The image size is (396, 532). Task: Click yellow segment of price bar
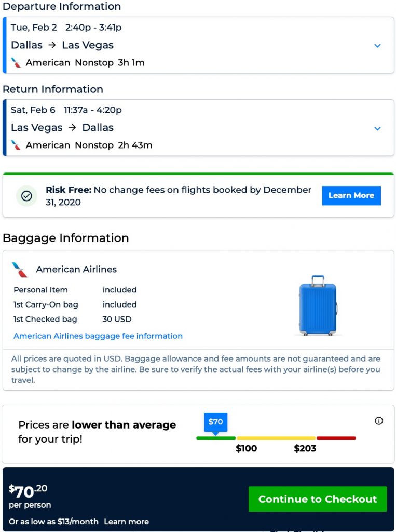276,438
